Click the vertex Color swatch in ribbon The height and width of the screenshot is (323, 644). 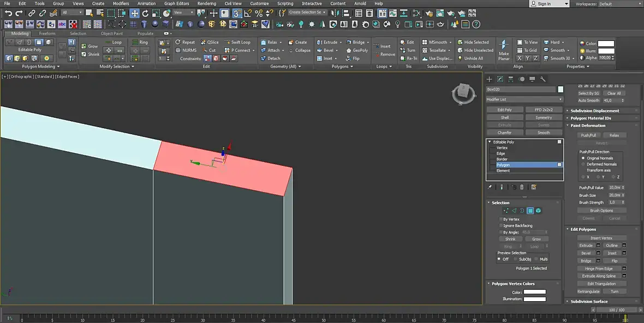(606, 44)
